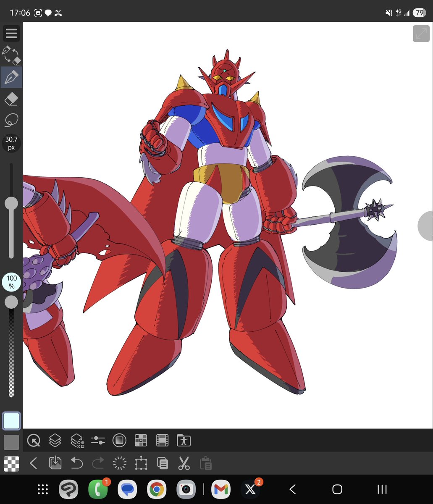This screenshot has height=504, width=433.
Task: Undo the last stroke
Action: click(76, 463)
